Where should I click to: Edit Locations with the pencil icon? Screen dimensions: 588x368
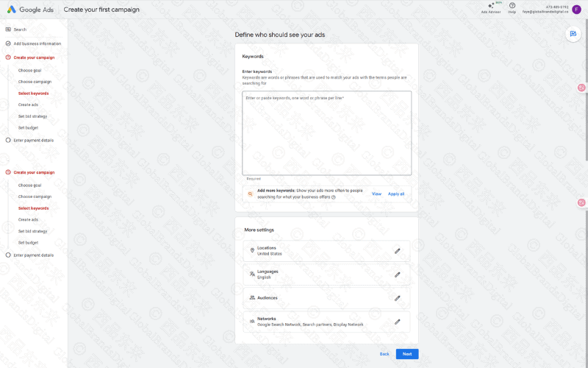tap(397, 251)
